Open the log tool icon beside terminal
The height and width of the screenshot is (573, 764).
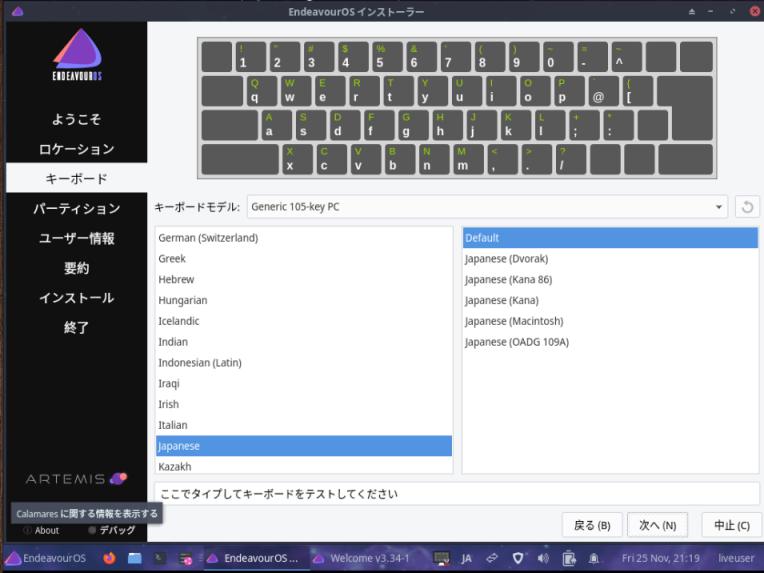pos(186,559)
